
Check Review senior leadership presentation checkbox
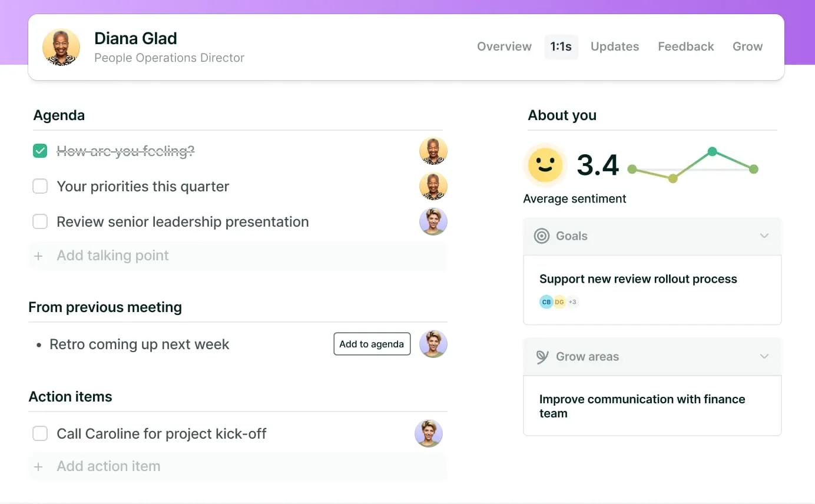click(x=40, y=222)
